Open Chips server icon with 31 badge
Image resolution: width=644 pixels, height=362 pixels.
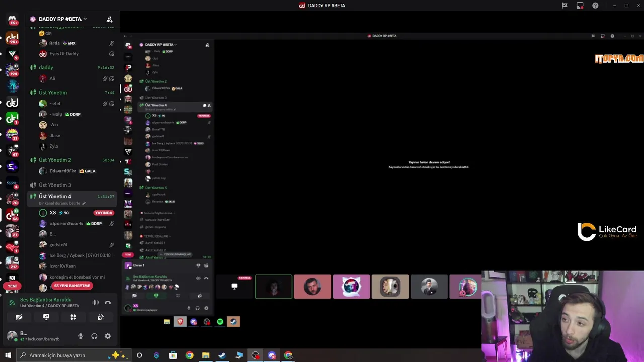click(x=12, y=134)
